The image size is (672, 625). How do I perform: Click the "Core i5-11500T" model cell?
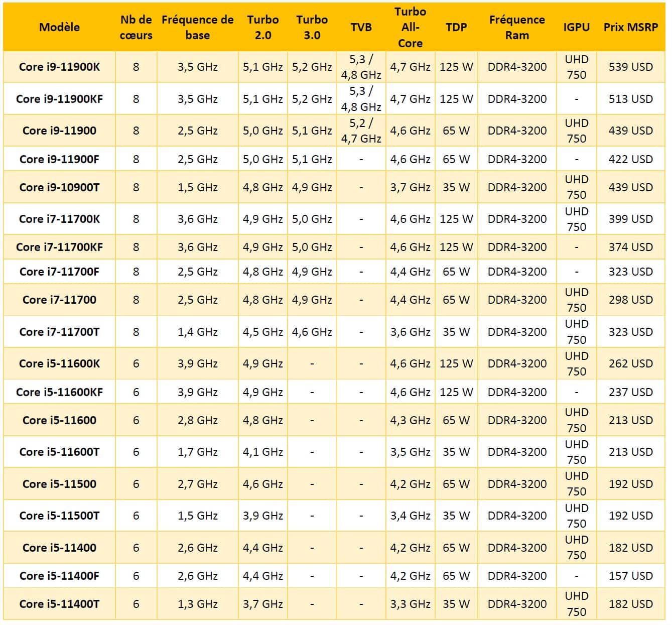(x=59, y=516)
